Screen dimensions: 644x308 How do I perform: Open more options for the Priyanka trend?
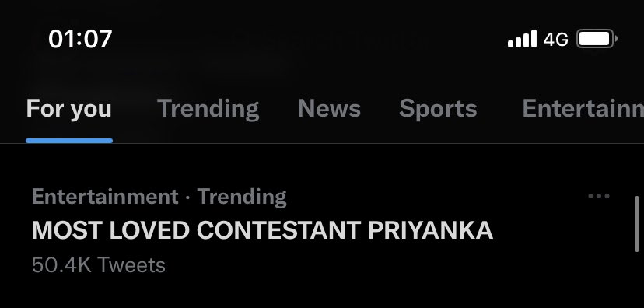[x=599, y=196]
